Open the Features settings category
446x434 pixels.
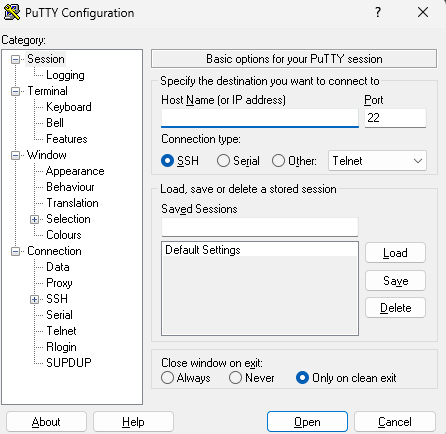(x=67, y=139)
